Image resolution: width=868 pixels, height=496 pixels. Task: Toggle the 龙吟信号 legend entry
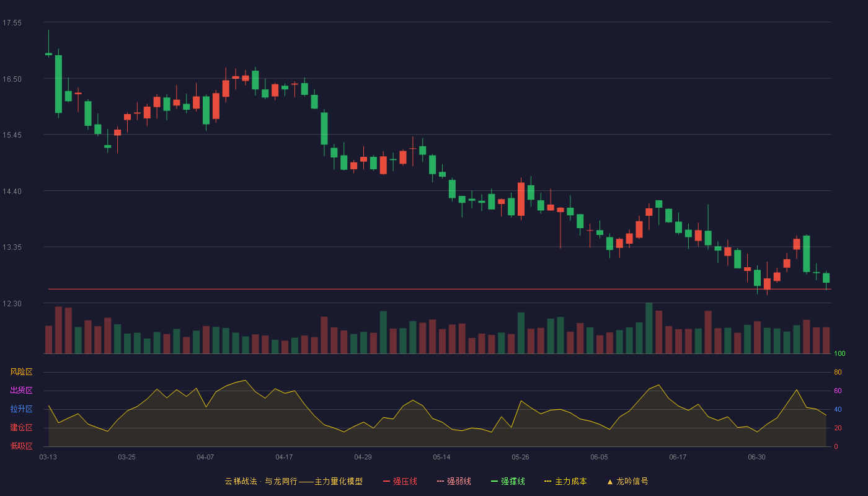coord(627,481)
